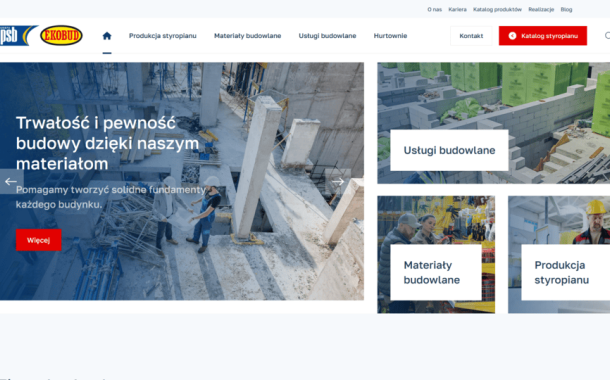Click the home icon in navigation

pyautogui.click(x=107, y=36)
